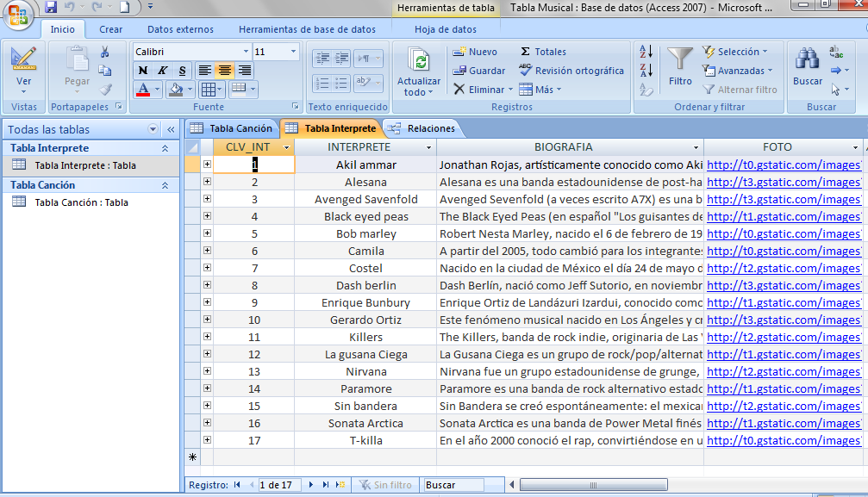Click the new blank record navigation icon
The width and height of the screenshot is (868, 497).
[340, 485]
